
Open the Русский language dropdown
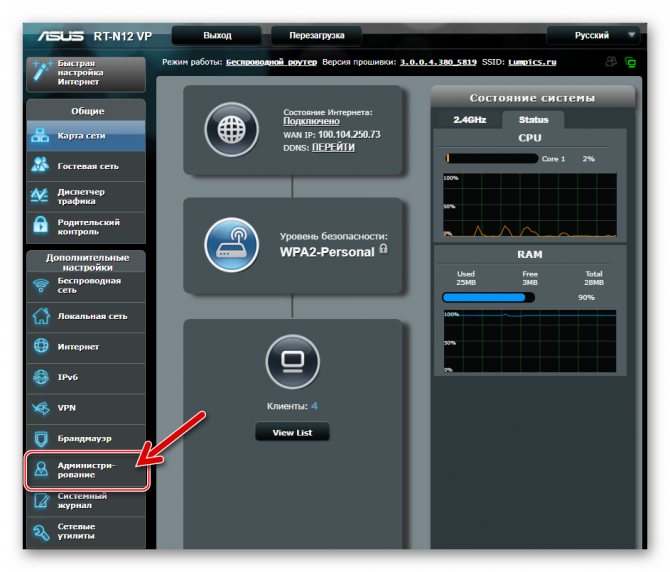(x=593, y=35)
